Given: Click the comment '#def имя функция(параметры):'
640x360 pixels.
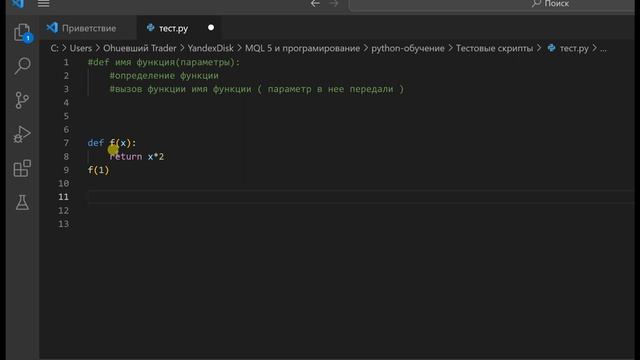Looking at the screenshot, I should (164, 62).
